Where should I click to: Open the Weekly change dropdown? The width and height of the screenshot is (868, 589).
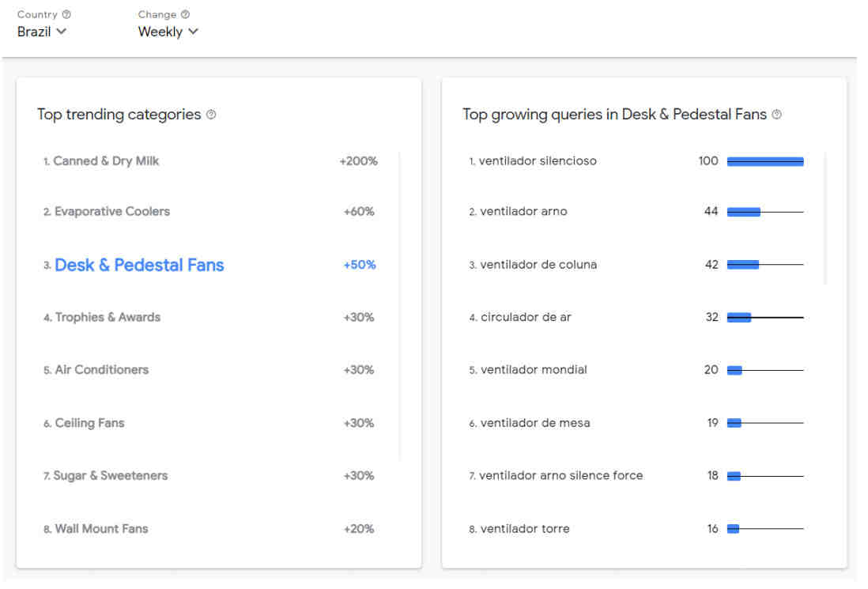pyautogui.click(x=168, y=32)
